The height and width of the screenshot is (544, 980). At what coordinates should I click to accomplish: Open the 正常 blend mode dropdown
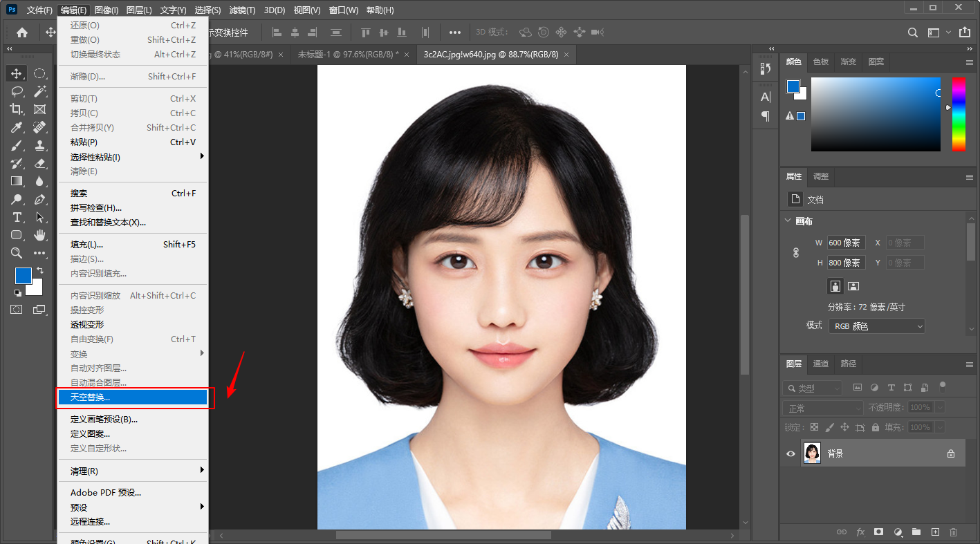[824, 409]
